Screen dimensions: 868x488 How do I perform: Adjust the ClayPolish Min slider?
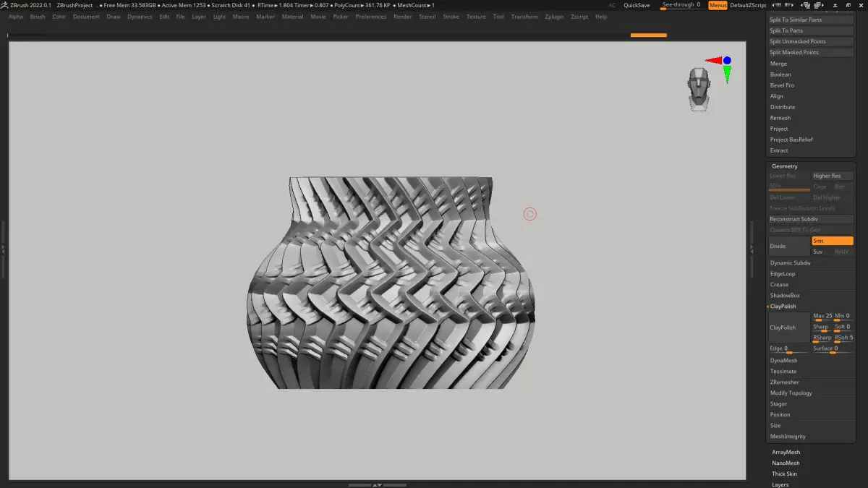(x=843, y=317)
